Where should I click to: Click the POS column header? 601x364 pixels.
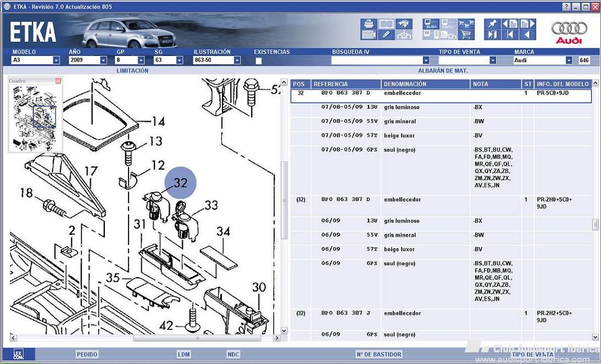pos(300,84)
